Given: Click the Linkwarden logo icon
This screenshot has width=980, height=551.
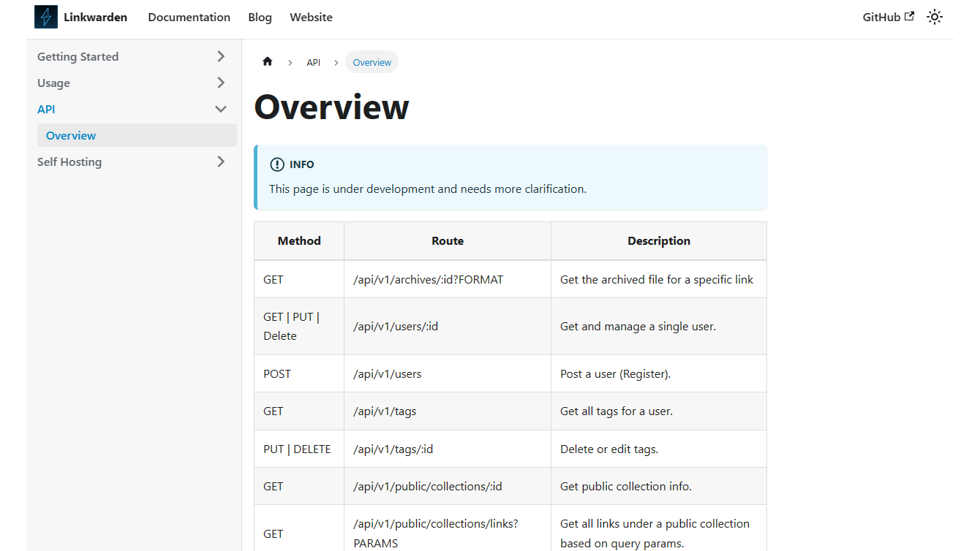Looking at the screenshot, I should pos(45,16).
